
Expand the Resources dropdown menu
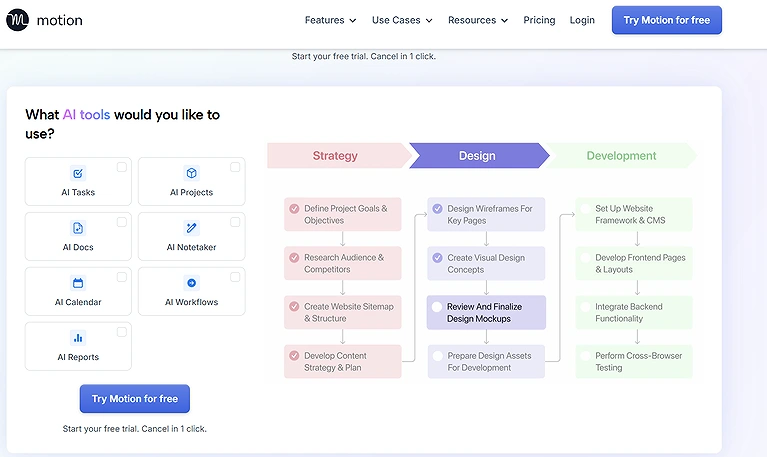[x=478, y=20]
